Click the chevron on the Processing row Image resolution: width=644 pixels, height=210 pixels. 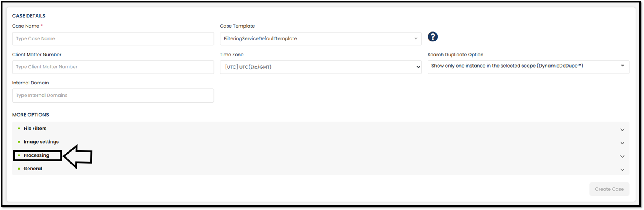(x=622, y=156)
